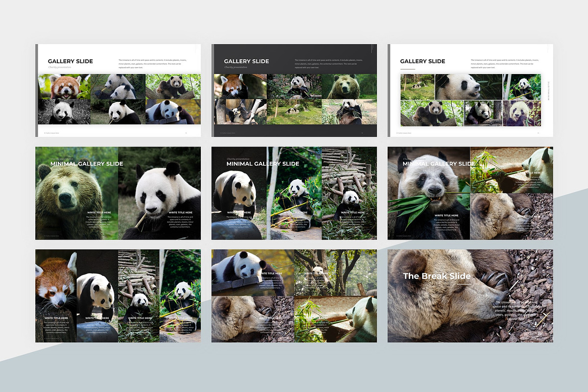Click the sleeping brown bear in bamboo-panda Minimal Gallery
588x392 pixels.
512,217
